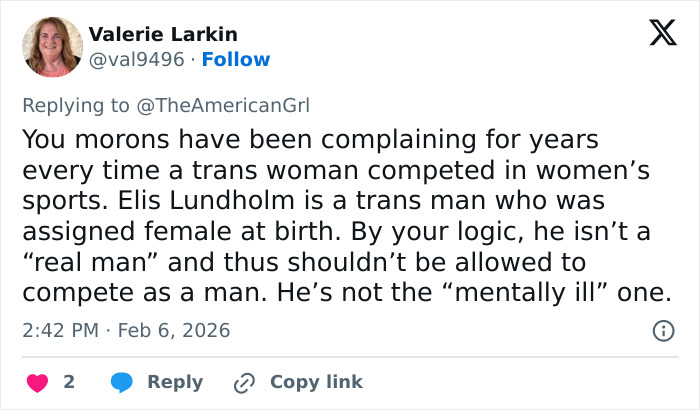Click the Copy link label
Screen dimensions: 700x410
pyautogui.click(x=316, y=382)
